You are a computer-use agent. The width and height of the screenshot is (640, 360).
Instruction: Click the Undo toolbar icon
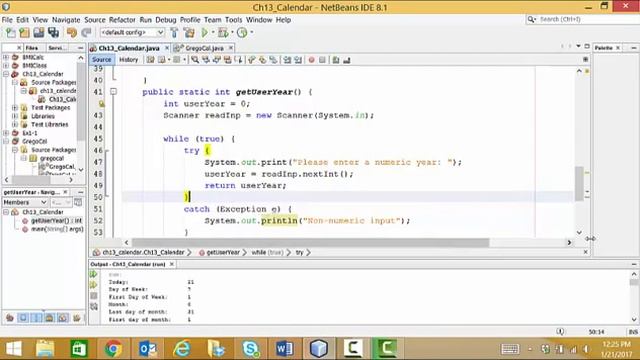click(x=72, y=32)
